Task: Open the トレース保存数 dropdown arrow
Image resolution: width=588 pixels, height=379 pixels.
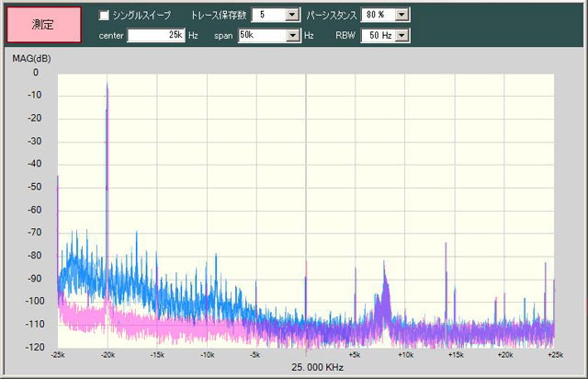Action: point(291,15)
